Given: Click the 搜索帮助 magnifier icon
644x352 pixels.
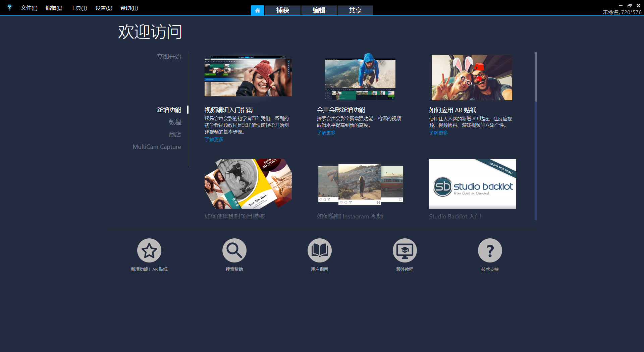Looking at the screenshot, I should pos(234,250).
